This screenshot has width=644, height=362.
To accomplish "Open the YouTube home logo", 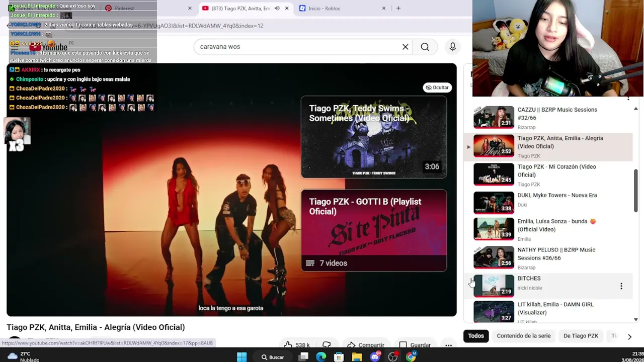I will coord(48,47).
